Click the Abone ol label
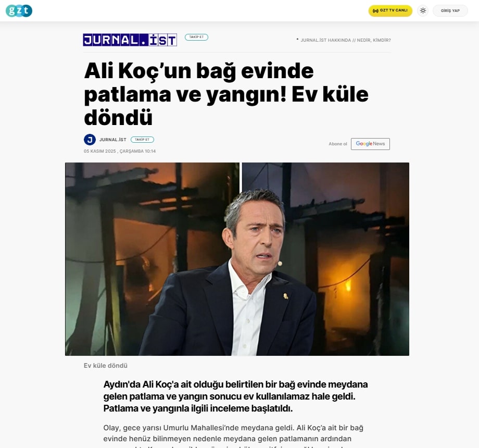 [x=338, y=144]
